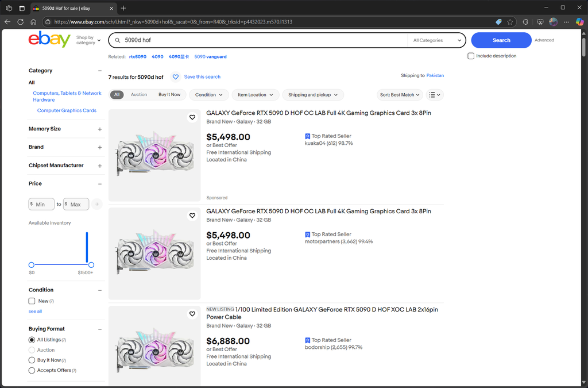This screenshot has height=388, width=588.
Task: Go back with browser back arrow
Action: click(x=7, y=22)
